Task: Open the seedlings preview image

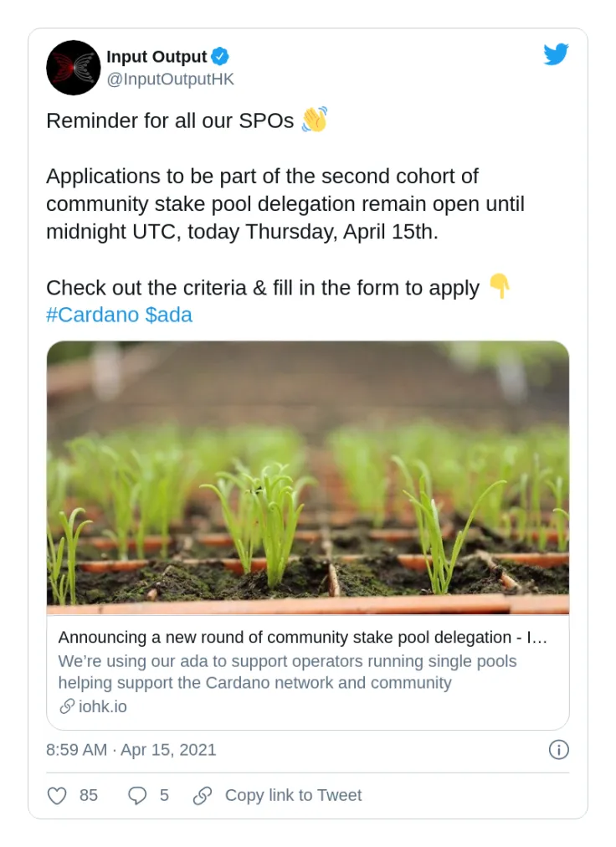Action: click(x=308, y=477)
